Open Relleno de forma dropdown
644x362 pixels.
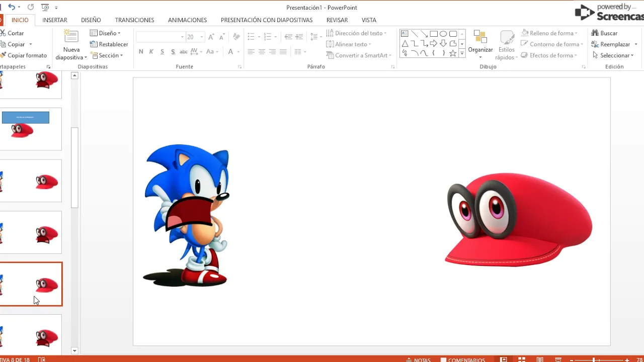[x=549, y=33]
